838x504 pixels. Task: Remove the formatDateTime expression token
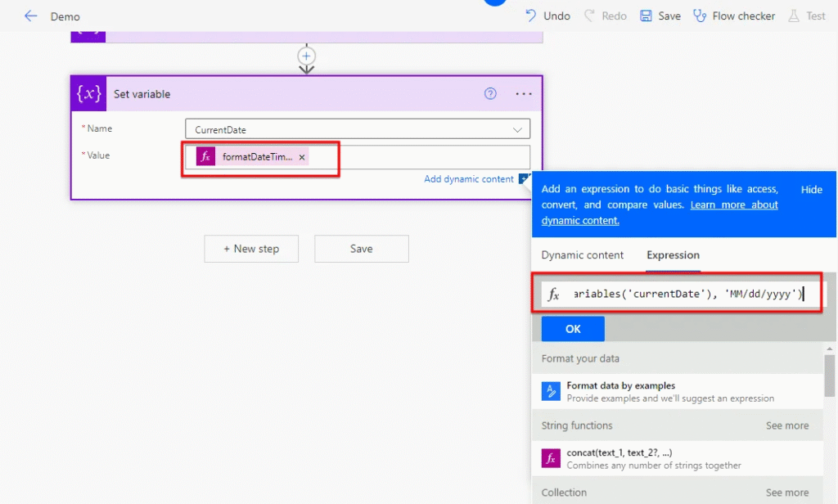(x=302, y=157)
